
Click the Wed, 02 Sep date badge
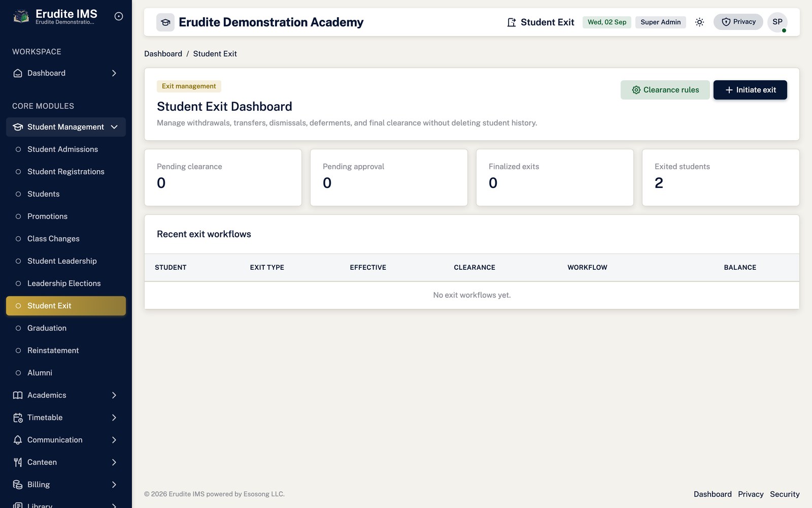coord(607,22)
